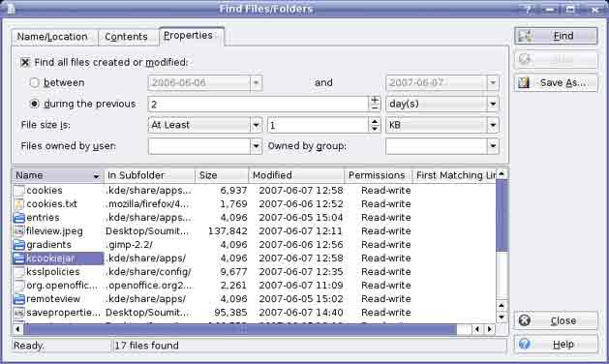This screenshot has width=609, height=364.
Task: Open the day(s) time unit dropdown
Action: [x=493, y=105]
